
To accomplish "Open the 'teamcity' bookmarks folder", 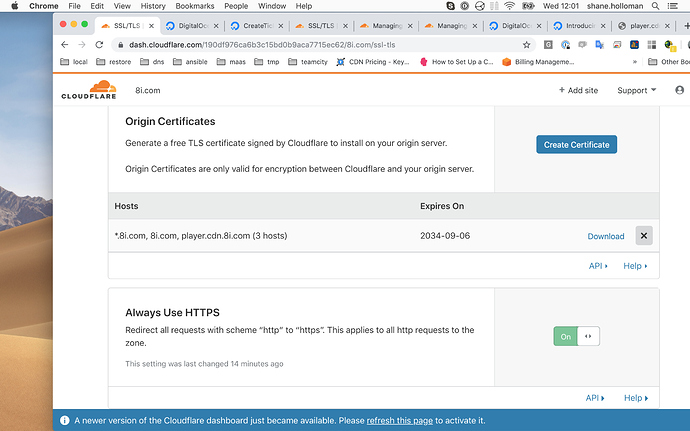I will [308, 62].
